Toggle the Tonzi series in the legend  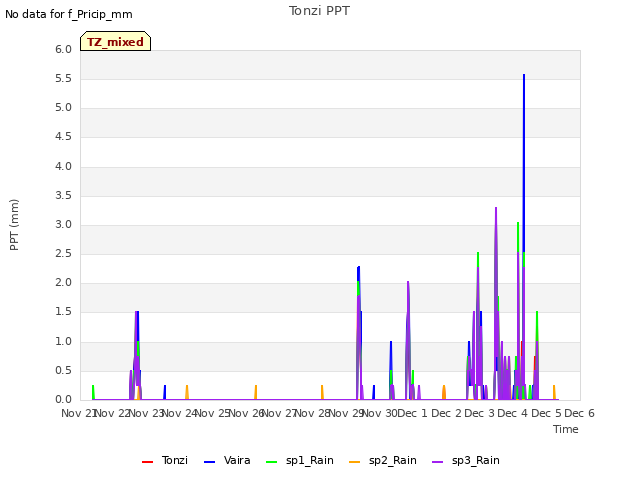coord(165,460)
